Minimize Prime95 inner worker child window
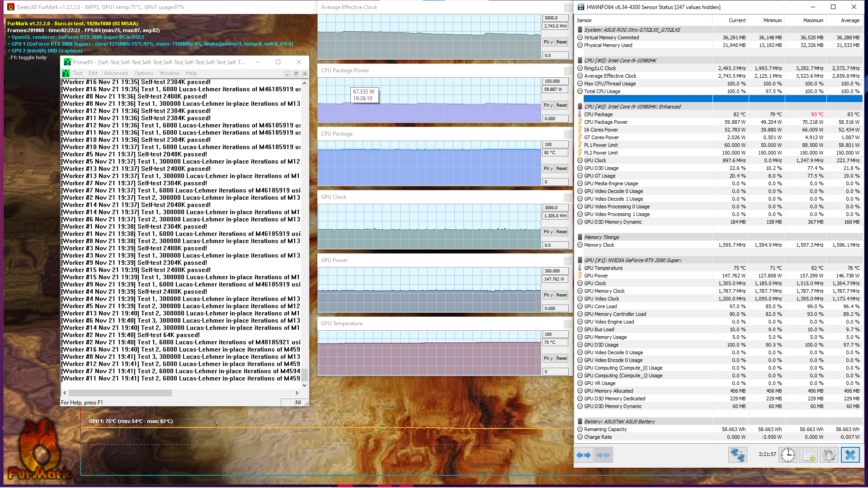 point(287,74)
